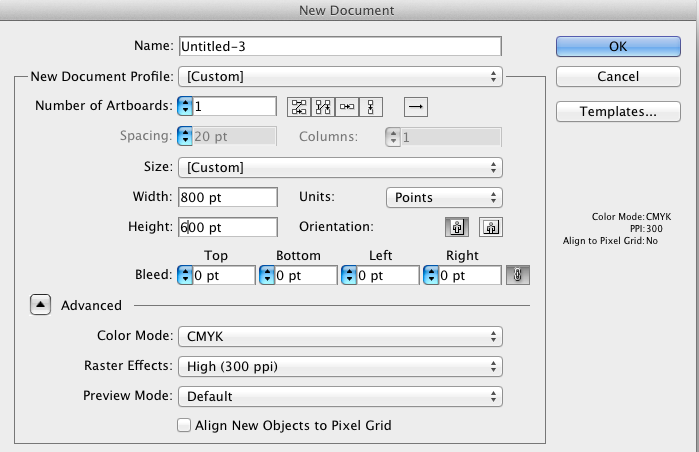The image size is (699, 452).
Task: Select Grid by Row artboard arrangement
Action: (x=298, y=106)
